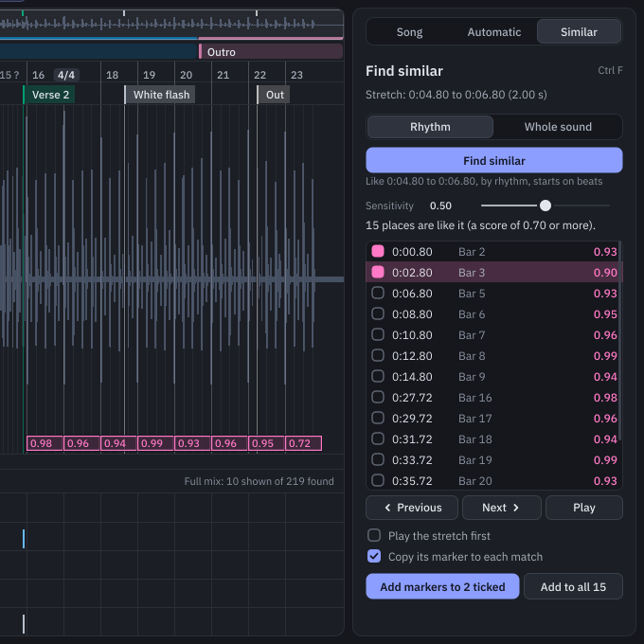The image size is (644, 644).
Task: Click bar number 20 in the ruler
Action: click(x=186, y=75)
